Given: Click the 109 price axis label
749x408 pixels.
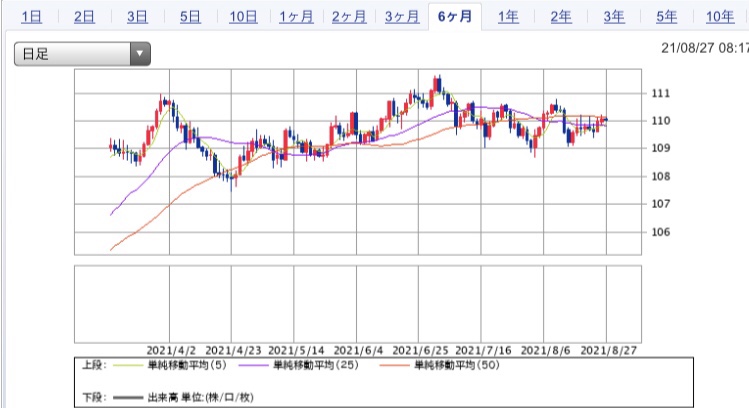Looking at the screenshot, I should point(661,149).
